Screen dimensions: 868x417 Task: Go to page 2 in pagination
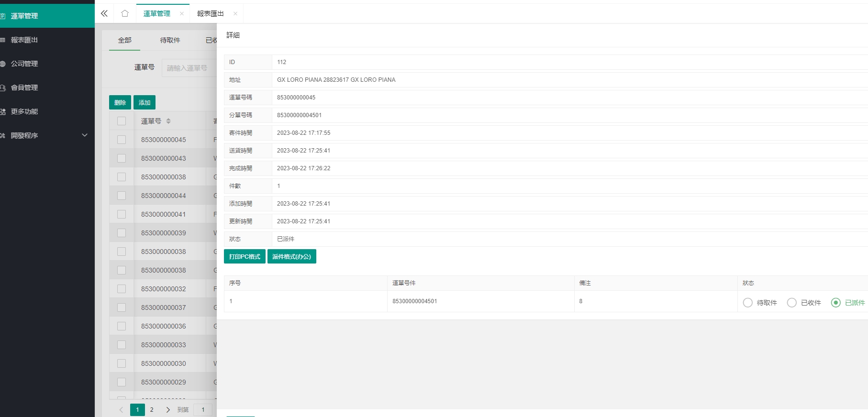(152, 409)
